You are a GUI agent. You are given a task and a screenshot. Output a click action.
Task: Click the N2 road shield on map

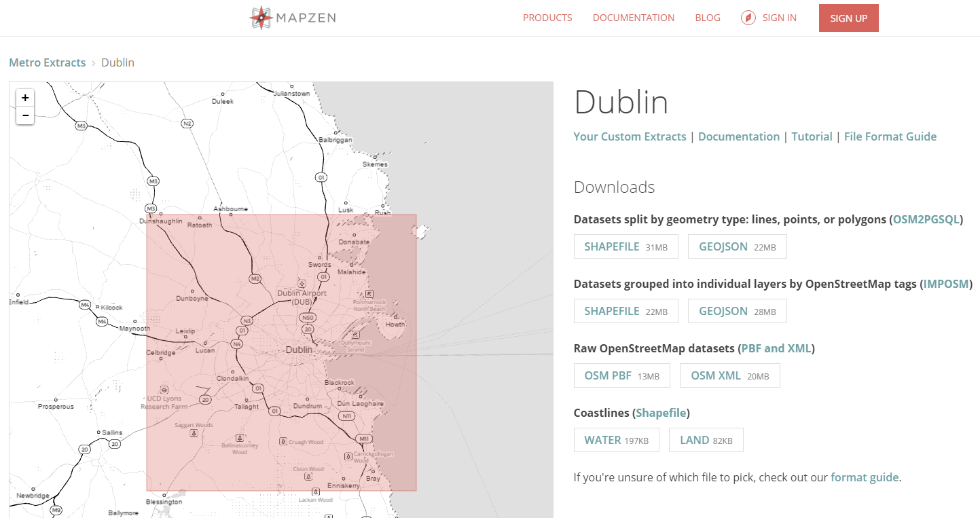[187, 124]
